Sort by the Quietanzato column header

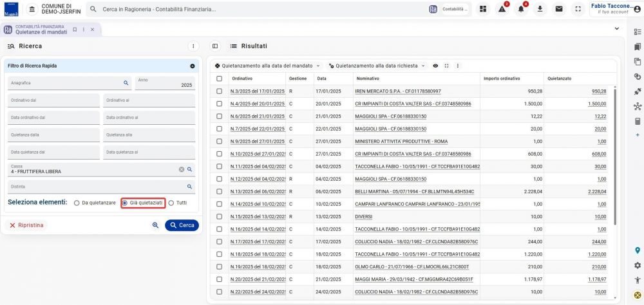tap(560, 79)
